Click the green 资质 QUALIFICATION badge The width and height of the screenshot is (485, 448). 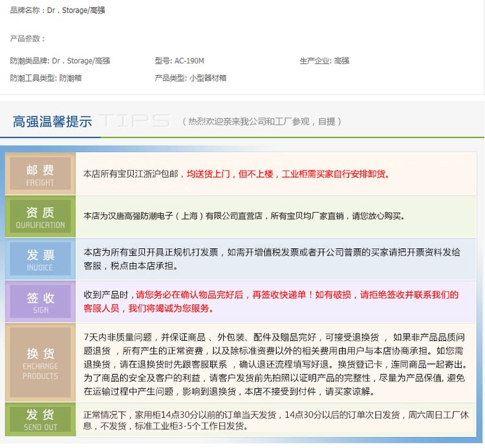(x=40, y=217)
